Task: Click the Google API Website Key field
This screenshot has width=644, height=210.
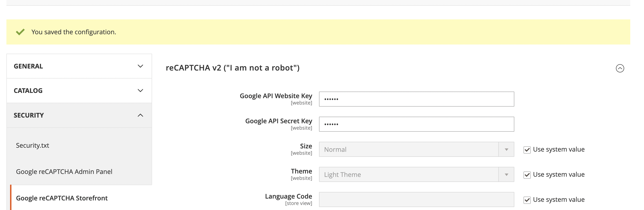Action: click(416, 99)
